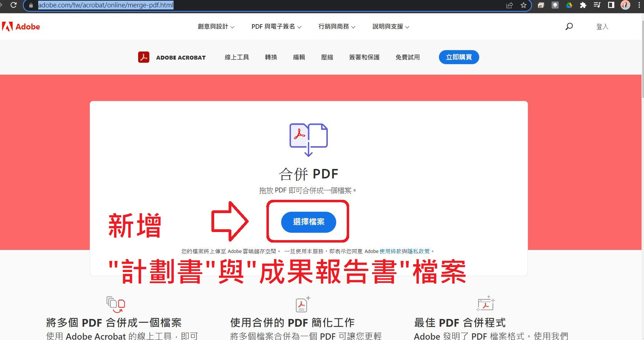The height and width of the screenshot is (340, 644).
Task: Open the Chrome three-dot menu
Action: 639,5
